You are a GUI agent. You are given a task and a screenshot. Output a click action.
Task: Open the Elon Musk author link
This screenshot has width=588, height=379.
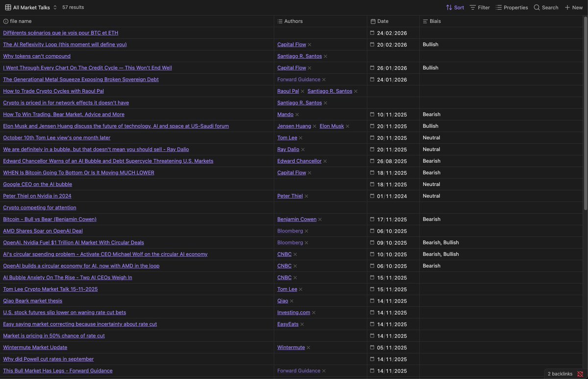(x=332, y=126)
